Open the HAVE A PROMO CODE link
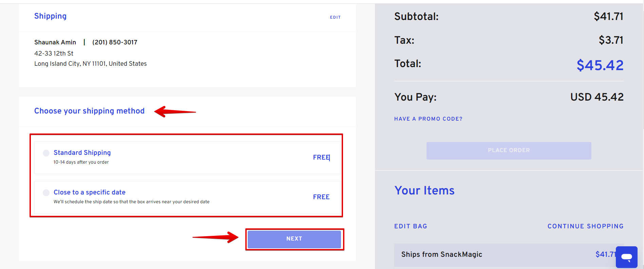 [428, 119]
